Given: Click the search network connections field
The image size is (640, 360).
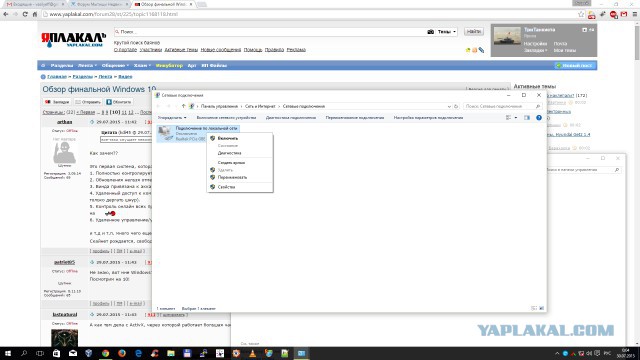Looking at the screenshot, I should (502, 106).
